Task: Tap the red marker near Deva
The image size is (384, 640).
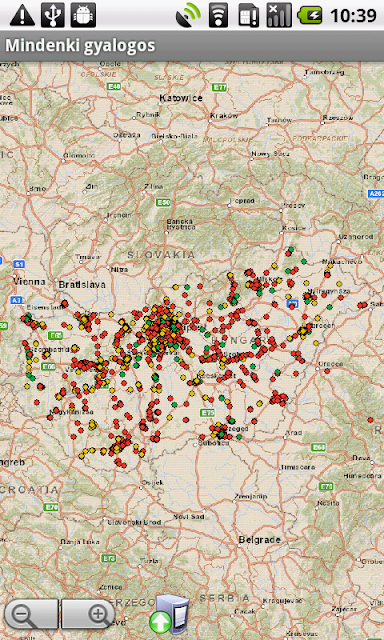Action: pos(370,420)
